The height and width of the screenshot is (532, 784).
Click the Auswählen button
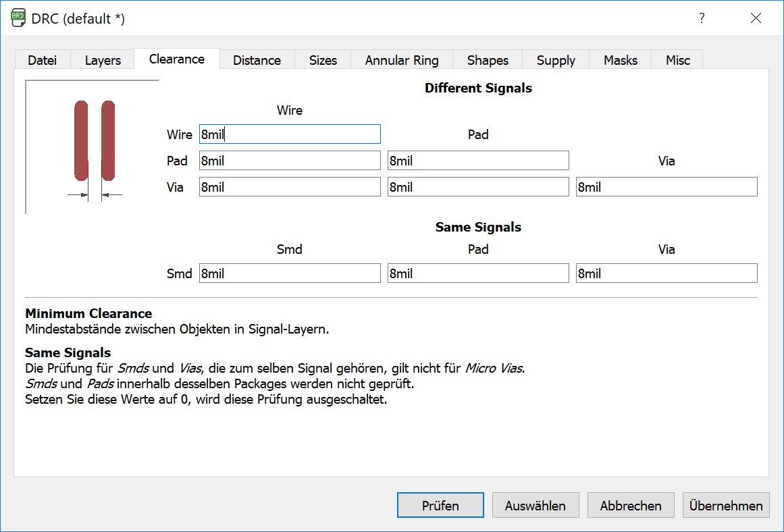pyautogui.click(x=535, y=506)
